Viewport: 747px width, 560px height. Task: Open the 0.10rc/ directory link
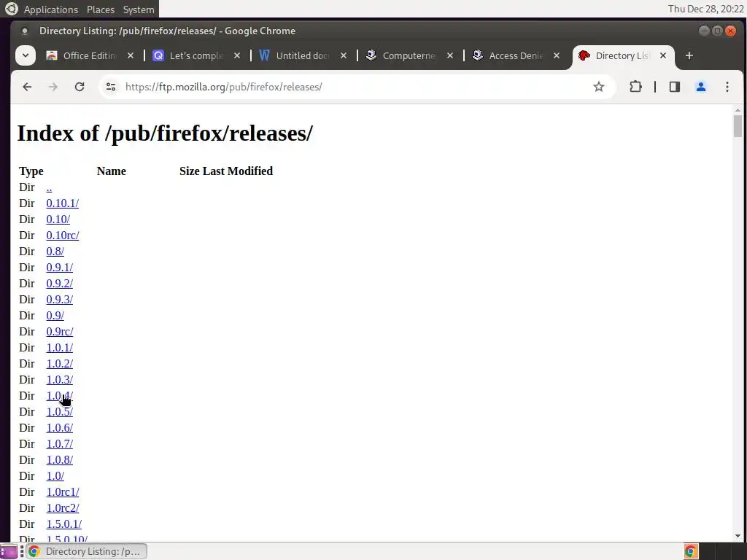click(63, 236)
